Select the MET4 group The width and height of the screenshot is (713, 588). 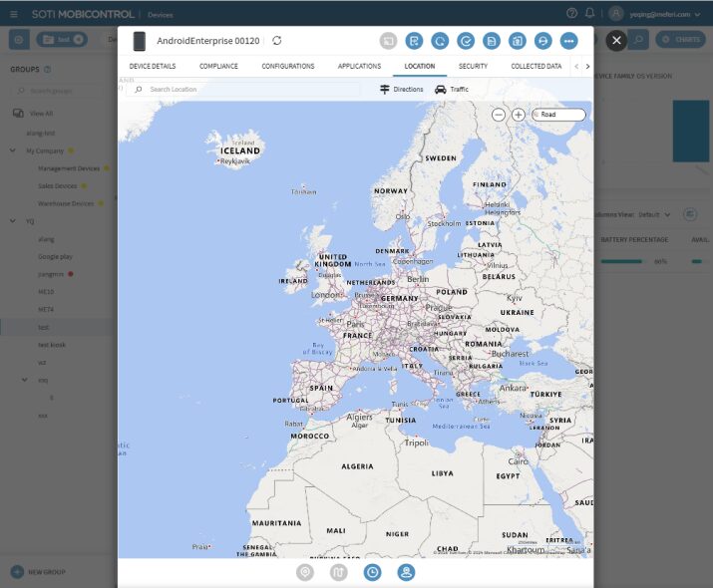46,310
